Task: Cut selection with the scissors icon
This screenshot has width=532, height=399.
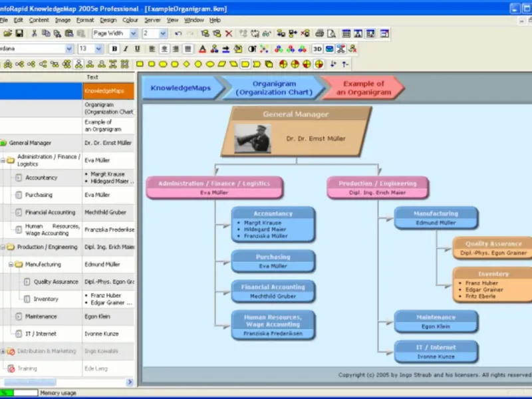Action: pos(34,33)
